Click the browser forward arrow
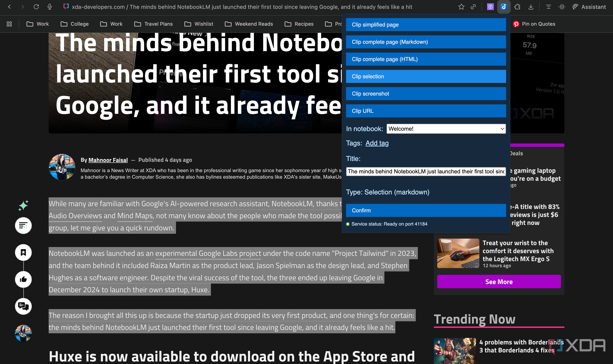613x364 pixels. 23,7
